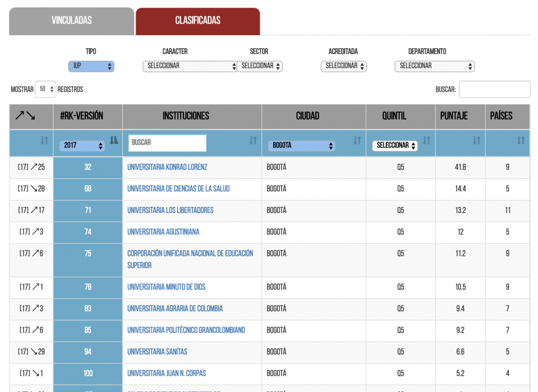Click the [17] ↘28 trend cell
This screenshot has height=392, width=538.
[31, 189]
